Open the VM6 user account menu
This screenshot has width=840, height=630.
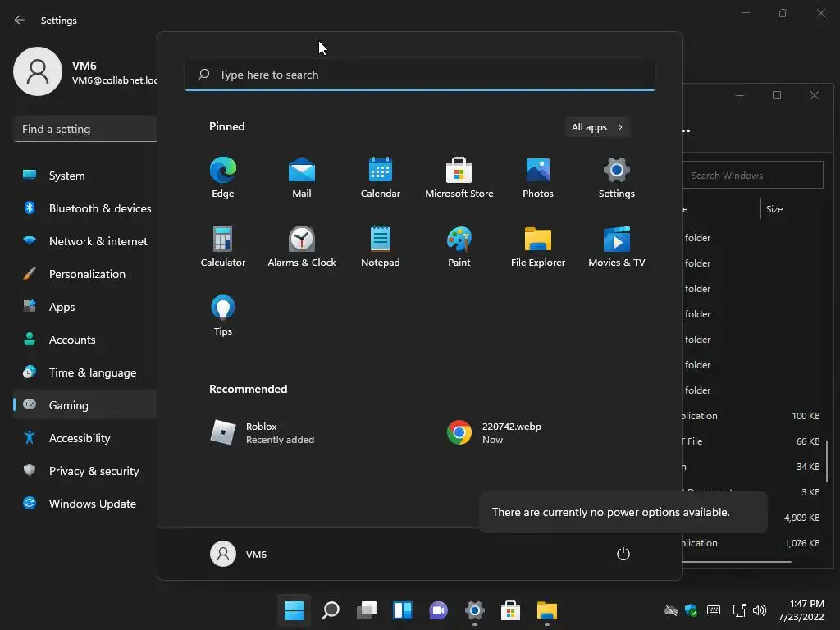239,554
